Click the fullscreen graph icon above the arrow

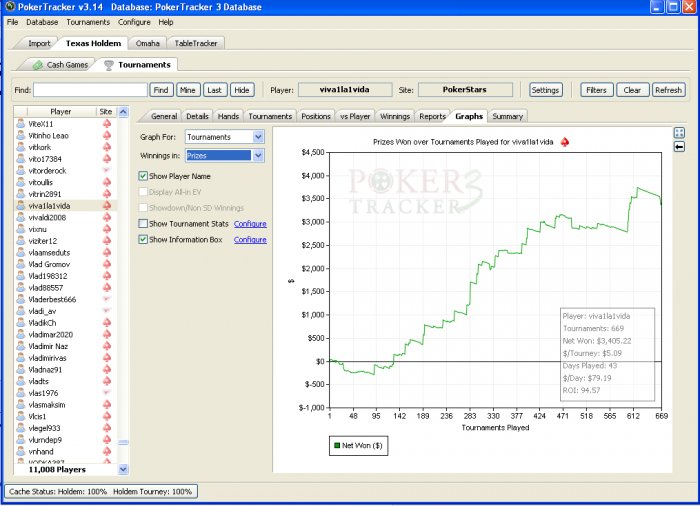[x=679, y=132]
